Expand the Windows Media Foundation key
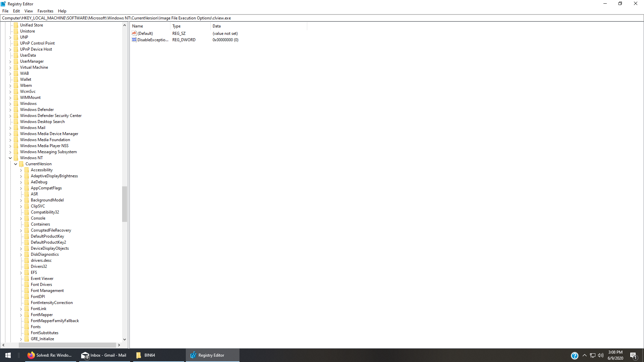 pos(10,140)
